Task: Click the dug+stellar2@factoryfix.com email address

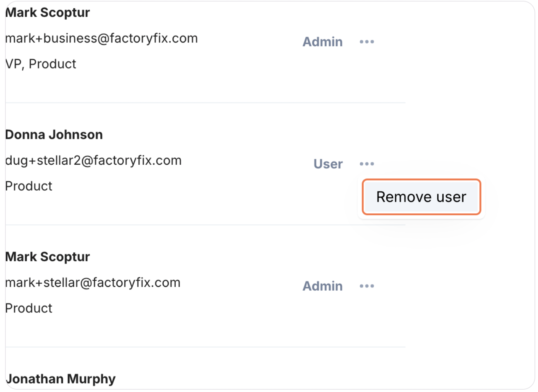Action: [93, 160]
